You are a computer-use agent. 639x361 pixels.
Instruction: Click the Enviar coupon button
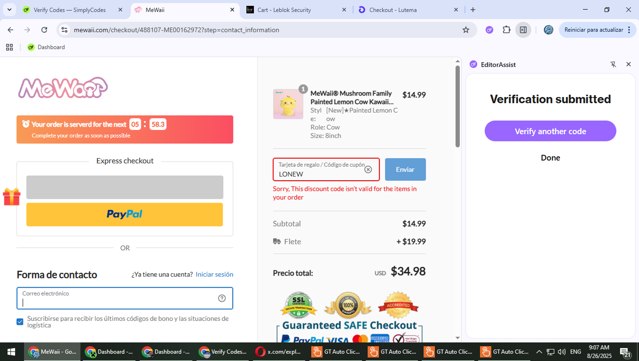point(405,169)
